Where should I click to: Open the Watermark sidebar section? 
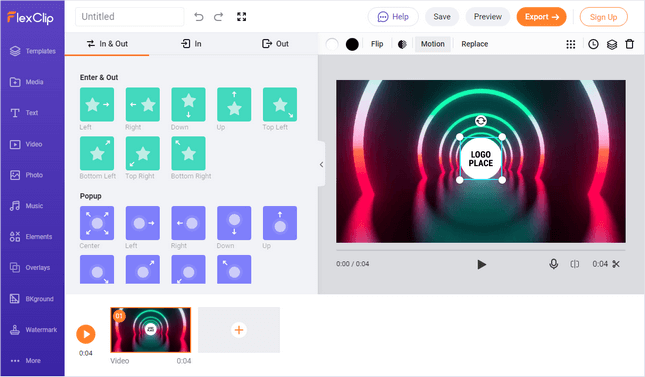pyautogui.click(x=33, y=330)
